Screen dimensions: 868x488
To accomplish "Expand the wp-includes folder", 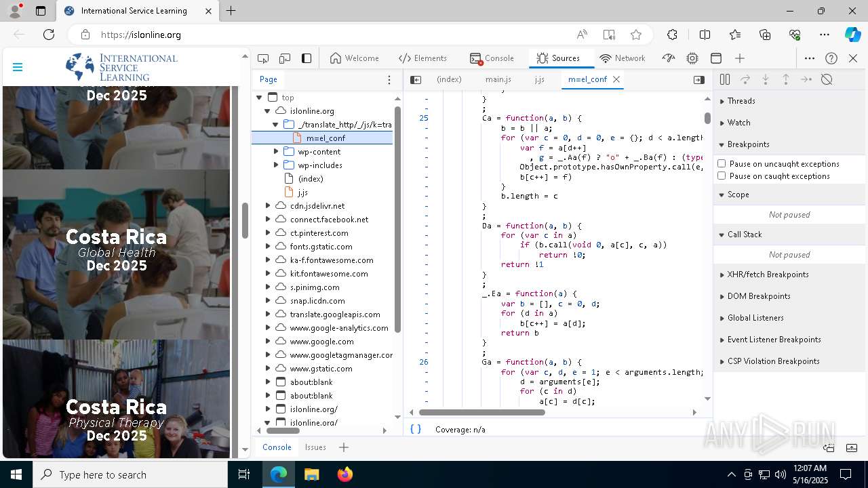I will (276, 165).
